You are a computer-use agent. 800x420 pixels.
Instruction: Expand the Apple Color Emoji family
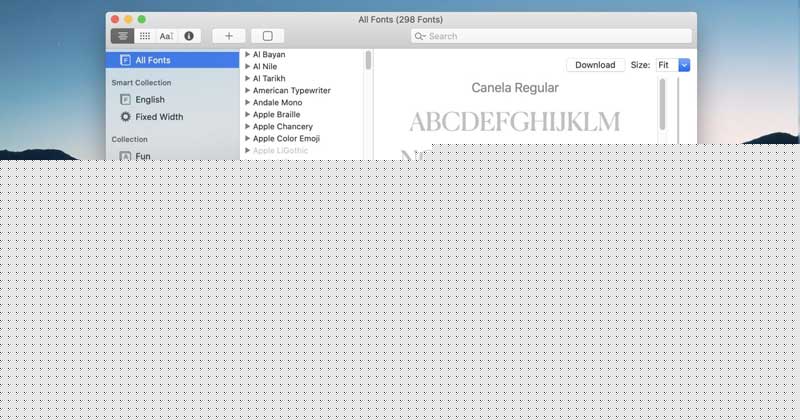(x=247, y=138)
